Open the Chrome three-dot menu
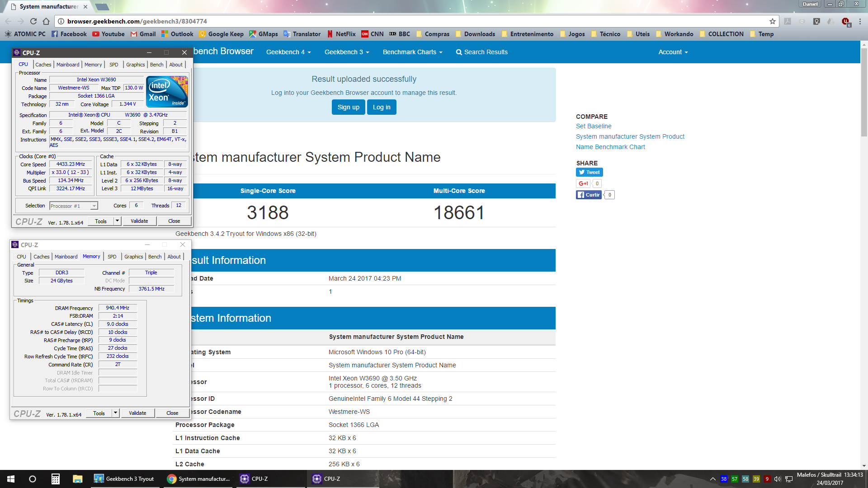 860,21
